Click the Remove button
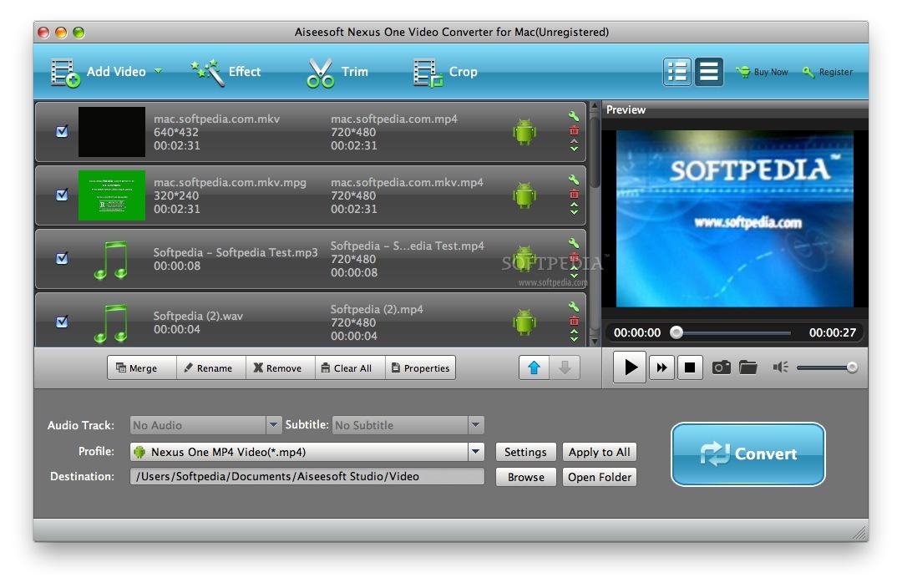This screenshot has width=902, height=588. (281, 368)
